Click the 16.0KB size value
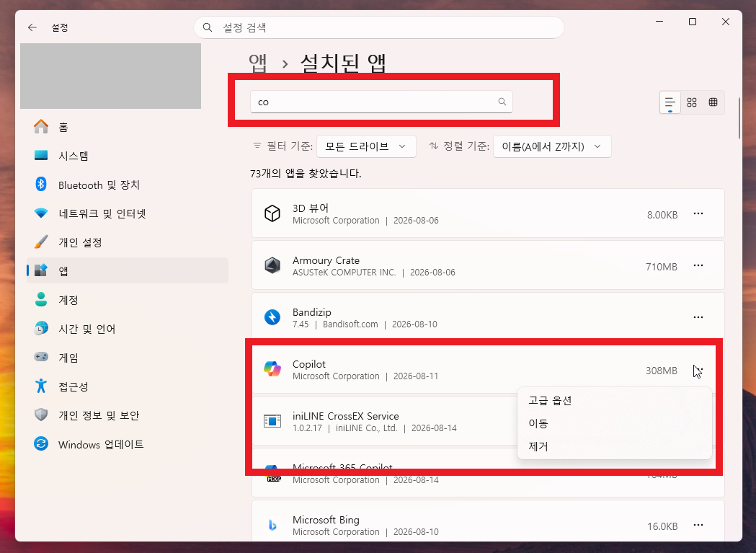 [x=662, y=526]
